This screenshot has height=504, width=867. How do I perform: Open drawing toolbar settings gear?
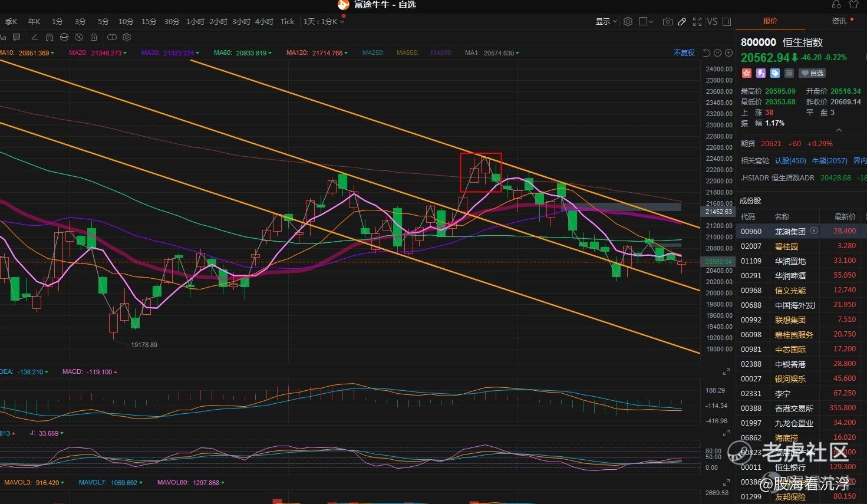point(127,37)
